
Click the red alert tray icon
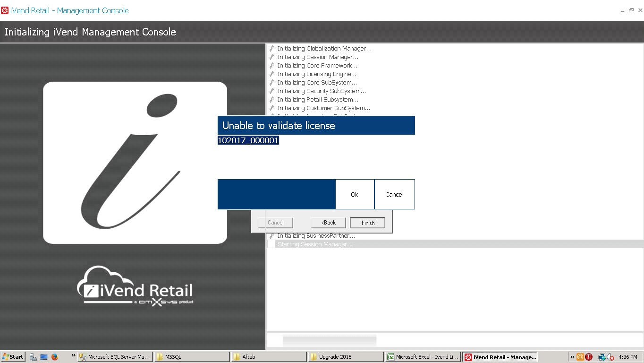pyautogui.click(x=589, y=357)
